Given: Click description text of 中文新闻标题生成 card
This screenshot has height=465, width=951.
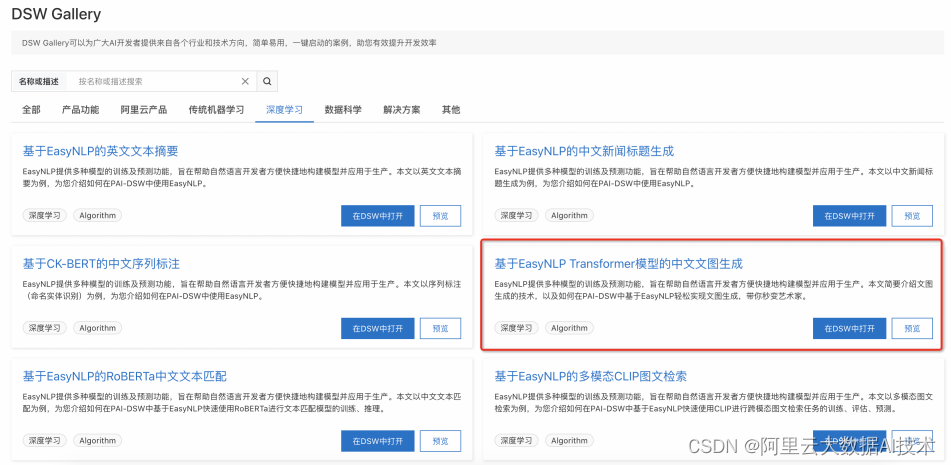Looking at the screenshot, I should coord(714,178).
